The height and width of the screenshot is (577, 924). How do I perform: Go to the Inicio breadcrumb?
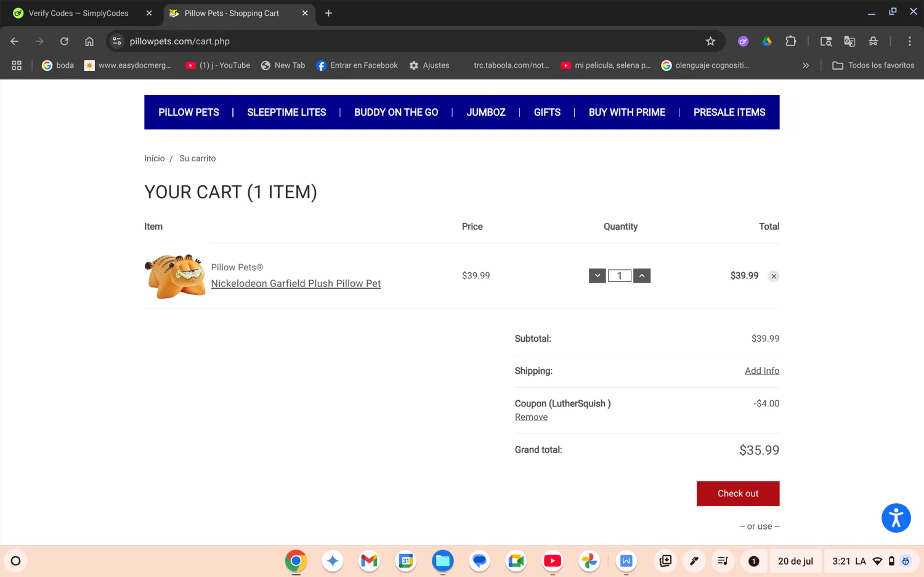pyautogui.click(x=155, y=158)
